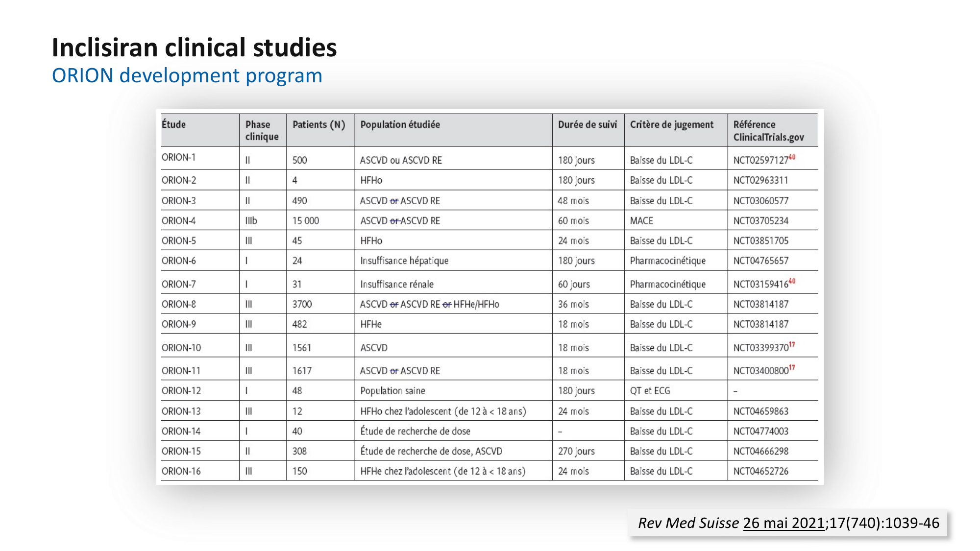The height and width of the screenshot is (551, 980).
Task: Click the MACE endpoint cell
Action: pyautogui.click(x=641, y=221)
